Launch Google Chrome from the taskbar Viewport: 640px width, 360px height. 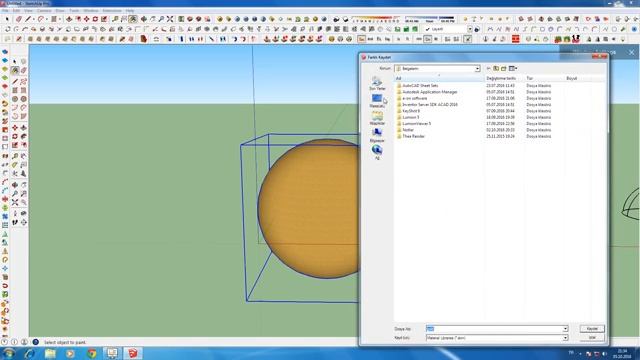(x=92, y=353)
